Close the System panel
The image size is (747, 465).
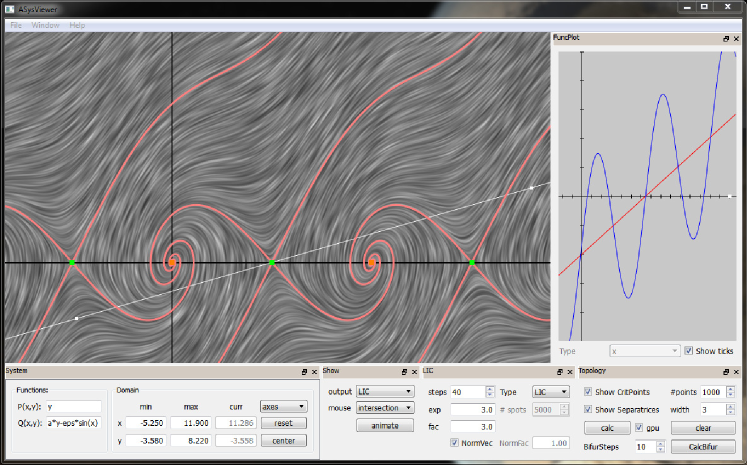pyautogui.click(x=315, y=371)
